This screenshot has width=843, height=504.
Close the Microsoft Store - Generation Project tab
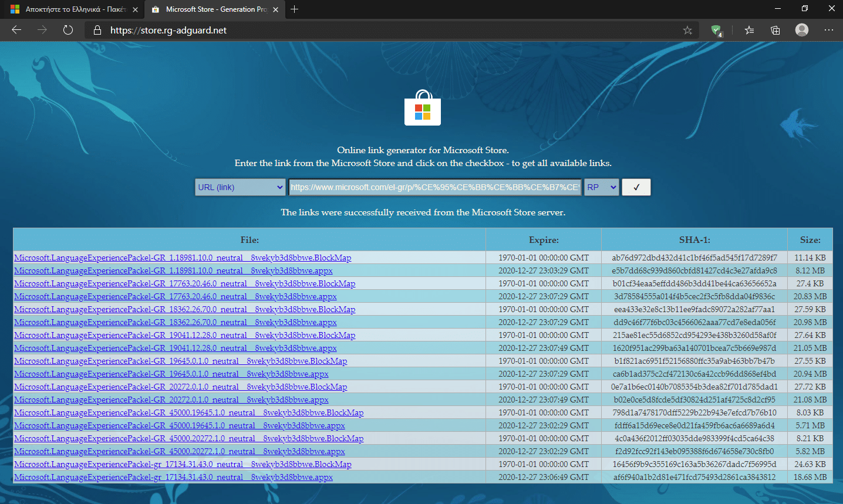pos(275,9)
